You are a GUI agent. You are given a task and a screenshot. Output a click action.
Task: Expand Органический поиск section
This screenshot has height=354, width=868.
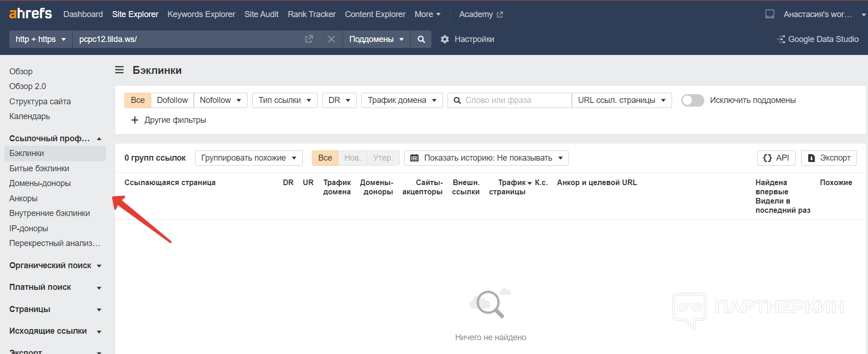[55, 265]
